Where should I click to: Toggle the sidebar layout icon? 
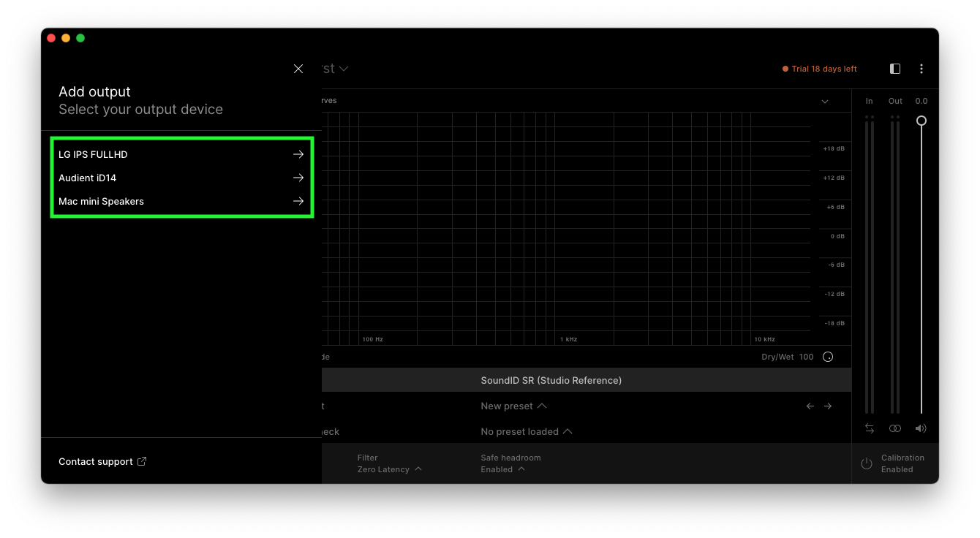895,69
